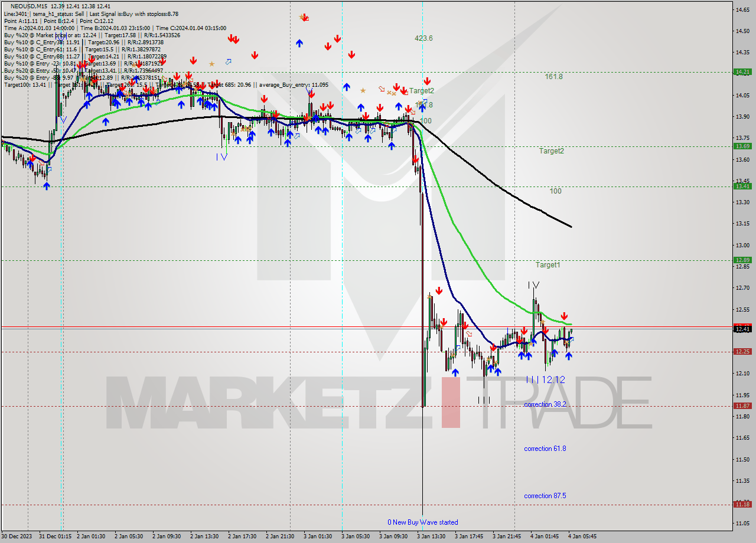Click the 13.15 price axis label
This screenshot has width=756, height=543.
coord(742,224)
